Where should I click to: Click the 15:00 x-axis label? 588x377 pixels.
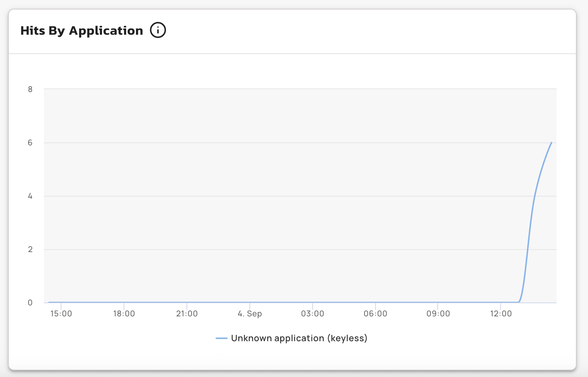pyautogui.click(x=61, y=314)
